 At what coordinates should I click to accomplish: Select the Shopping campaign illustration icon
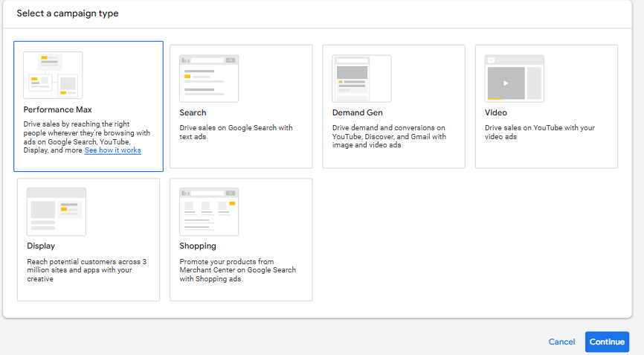pos(209,212)
